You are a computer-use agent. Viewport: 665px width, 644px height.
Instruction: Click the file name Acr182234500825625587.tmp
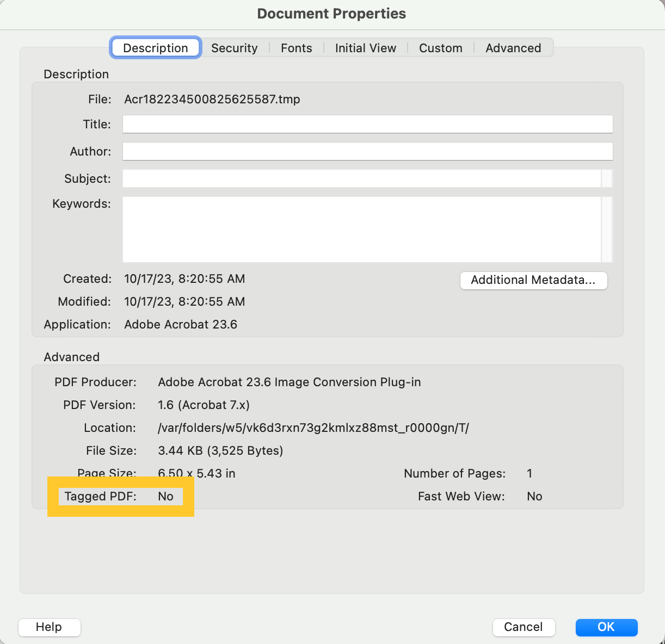click(x=212, y=100)
